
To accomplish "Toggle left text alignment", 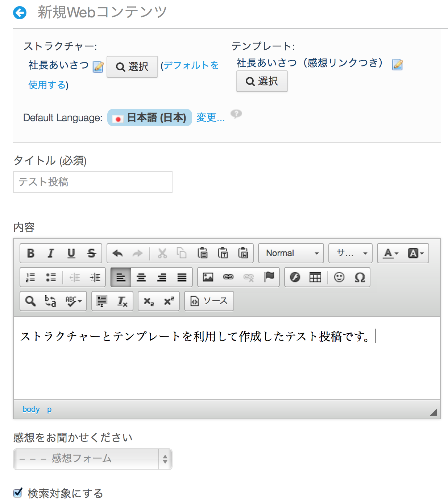I will pos(121,277).
